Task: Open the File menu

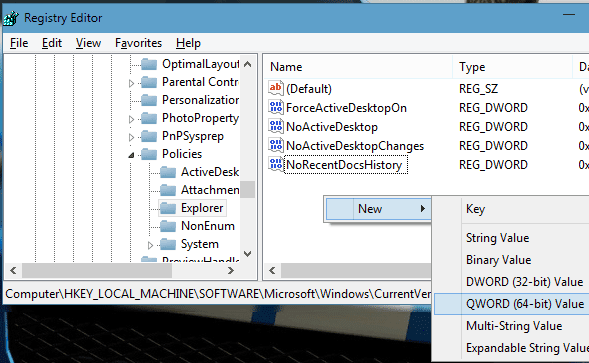Action: (19, 43)
